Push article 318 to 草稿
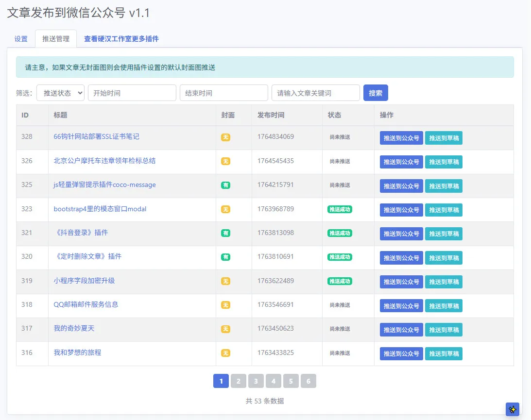The image size is (531, 420). point(444,305)
